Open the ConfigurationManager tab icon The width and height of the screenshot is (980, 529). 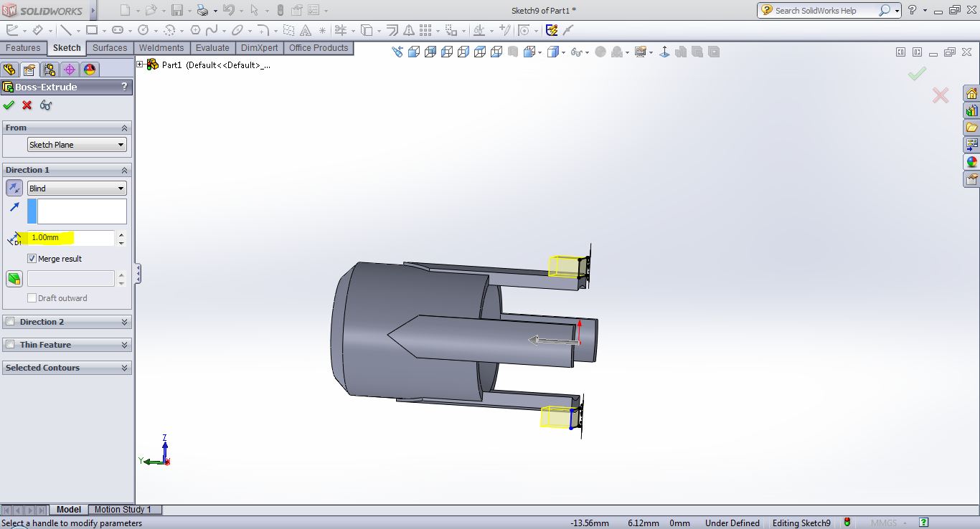pos(49,70)
